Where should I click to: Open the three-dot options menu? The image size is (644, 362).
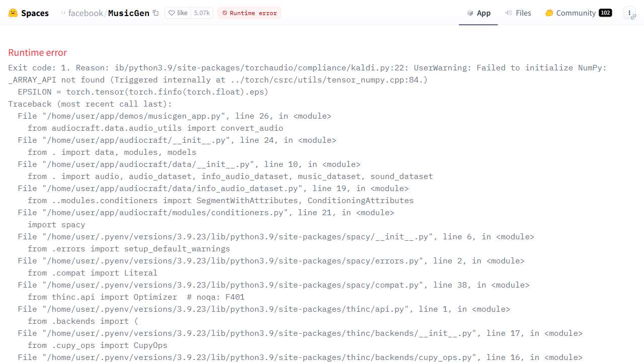pyautogui.click(x=629, y=13)
